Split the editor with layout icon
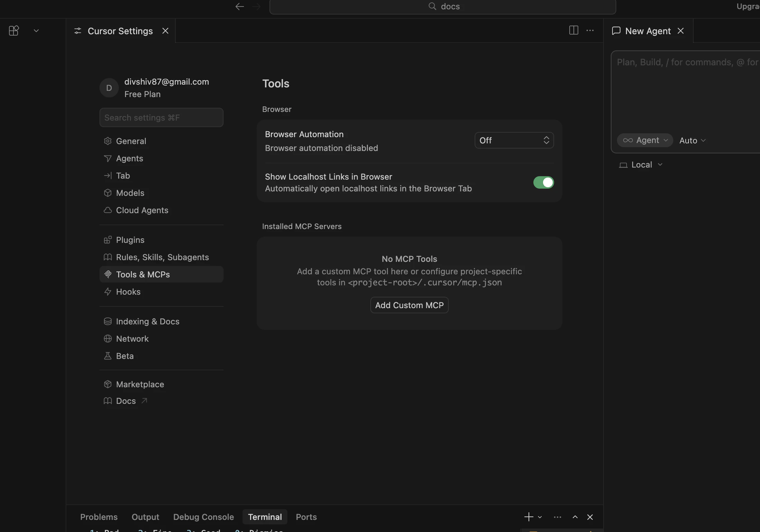Screen dimensions: 760x532 pyautogui.click(x=573, y=30)
